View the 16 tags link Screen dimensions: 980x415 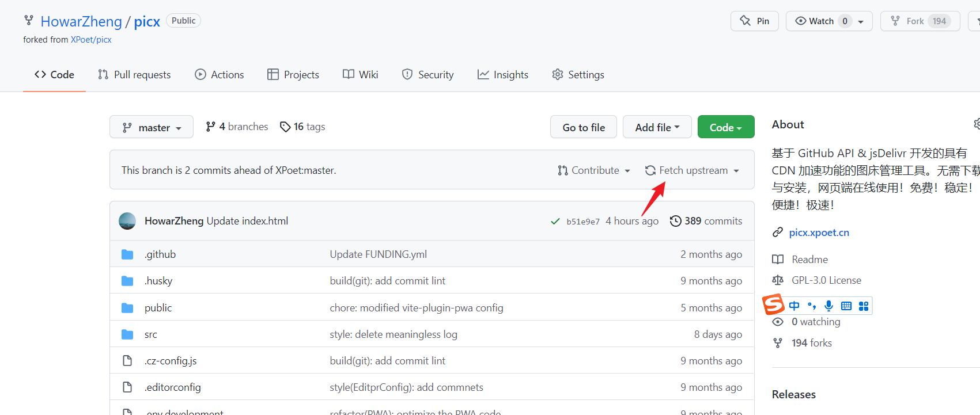[302, 127]
